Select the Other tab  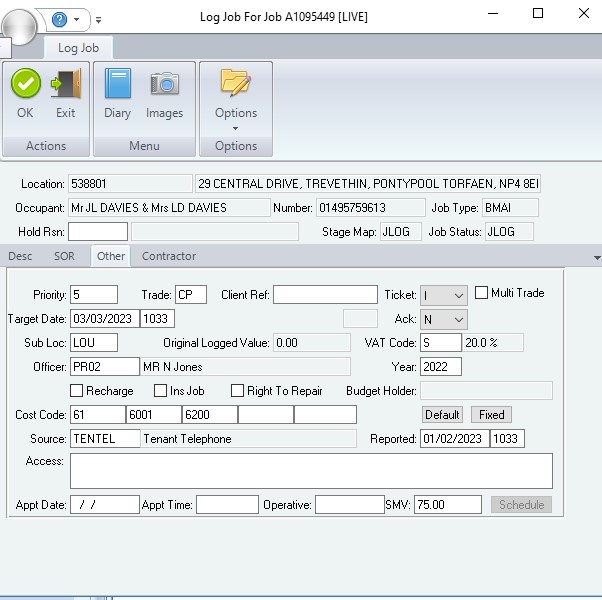(x=111, y=256)
